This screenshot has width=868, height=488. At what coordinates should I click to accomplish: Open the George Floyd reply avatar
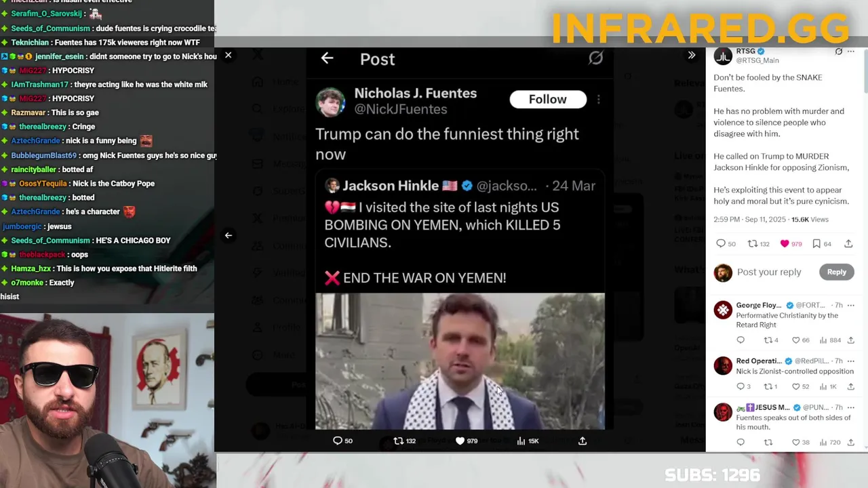[723, 310]
